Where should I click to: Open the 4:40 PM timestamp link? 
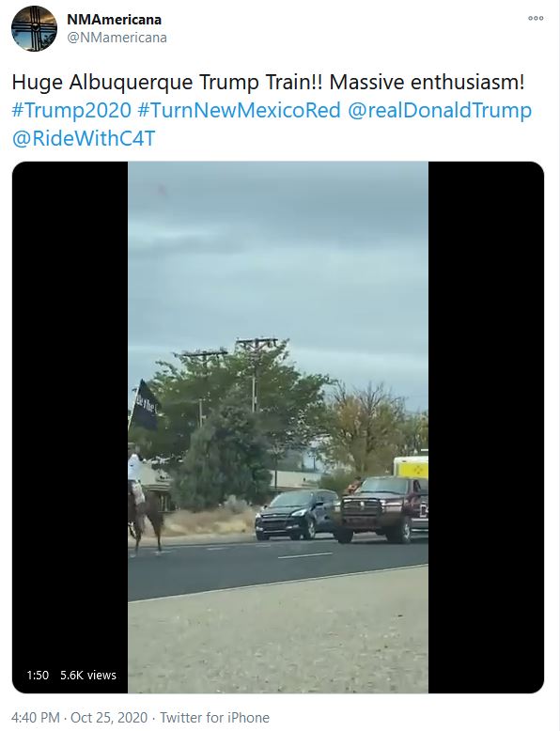coord(36,718)
